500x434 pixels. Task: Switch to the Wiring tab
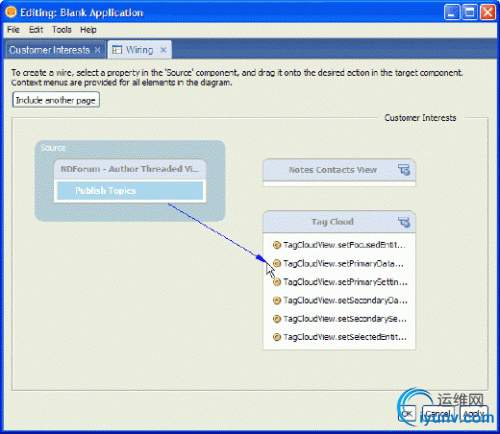[x=139, y=50]
